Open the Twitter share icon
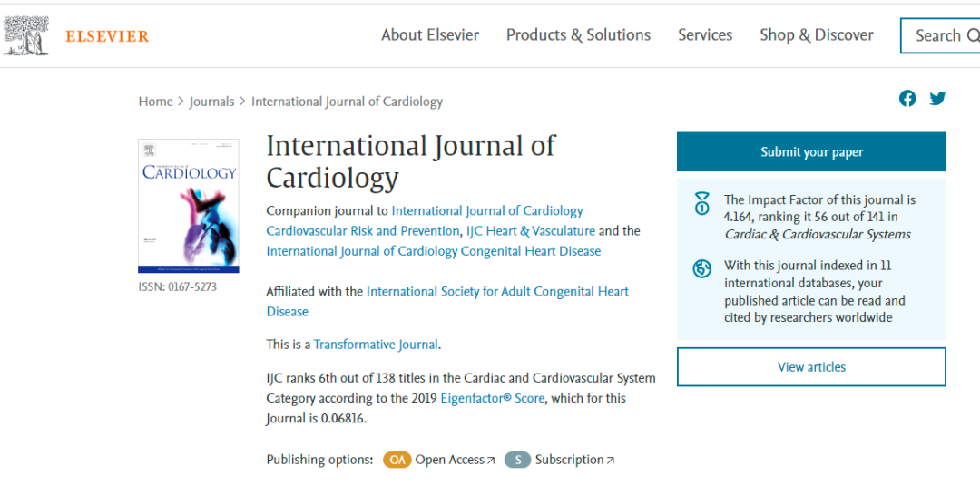Screen dimensions: 980x495 (x=937, y=99)
